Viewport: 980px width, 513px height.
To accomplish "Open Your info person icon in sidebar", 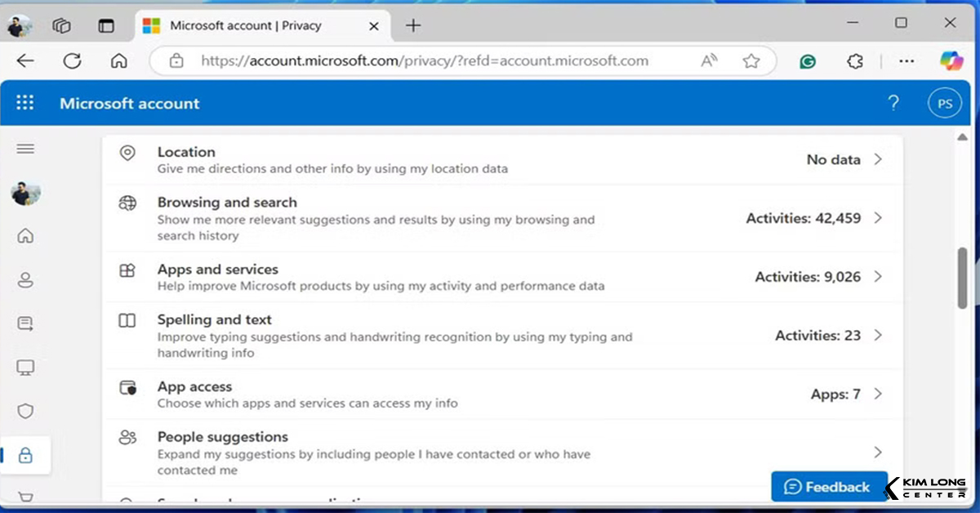I will 25,280.
